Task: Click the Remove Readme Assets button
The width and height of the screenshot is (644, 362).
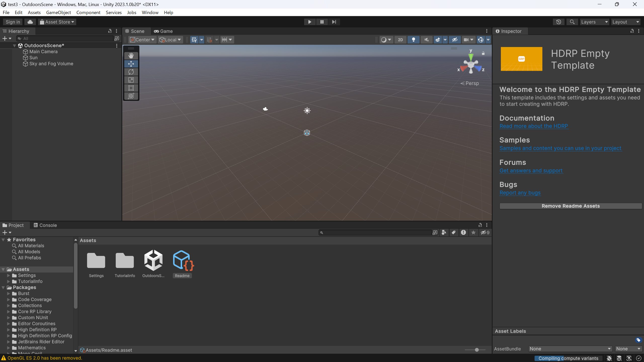Action: (x=570, y=206)
